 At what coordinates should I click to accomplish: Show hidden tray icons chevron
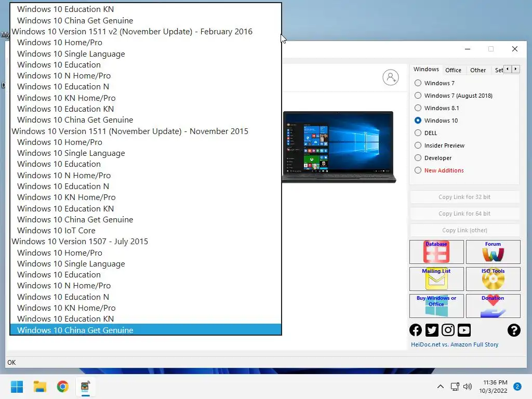(441, 387)
